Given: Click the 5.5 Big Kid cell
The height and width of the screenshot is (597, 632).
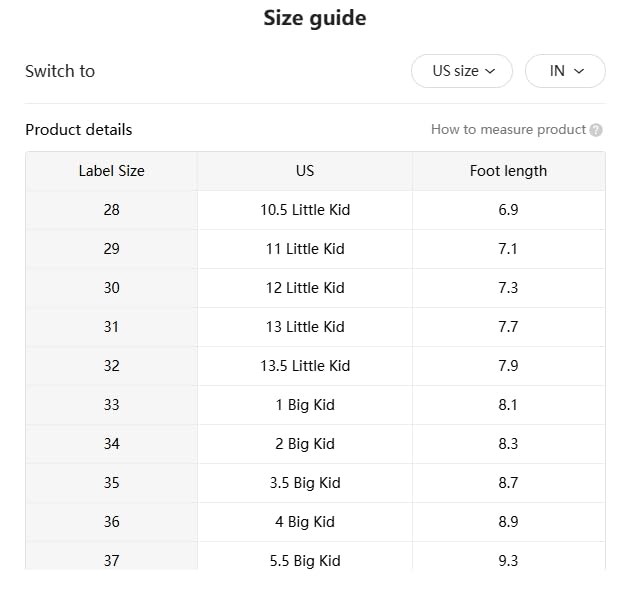Looking at the screenshot, I should tap(305, 558).
